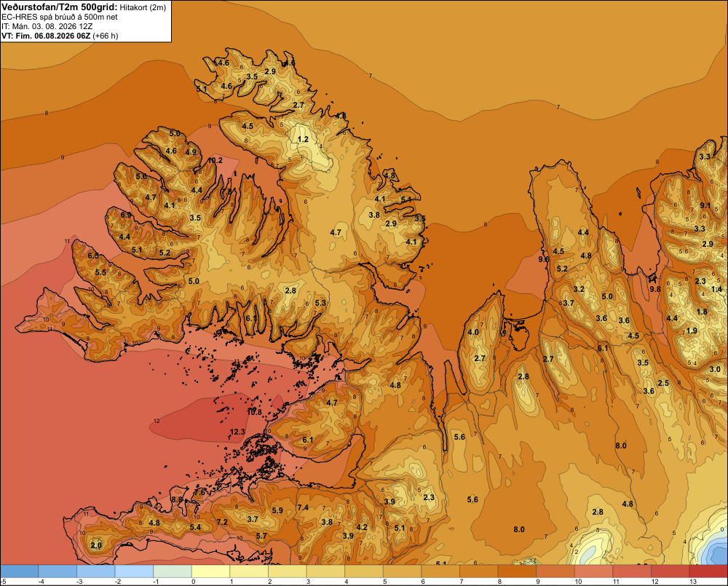Click the 10.8 temperature value over the bay
Screen dimensions: 728x586
[x=254, y=412]
